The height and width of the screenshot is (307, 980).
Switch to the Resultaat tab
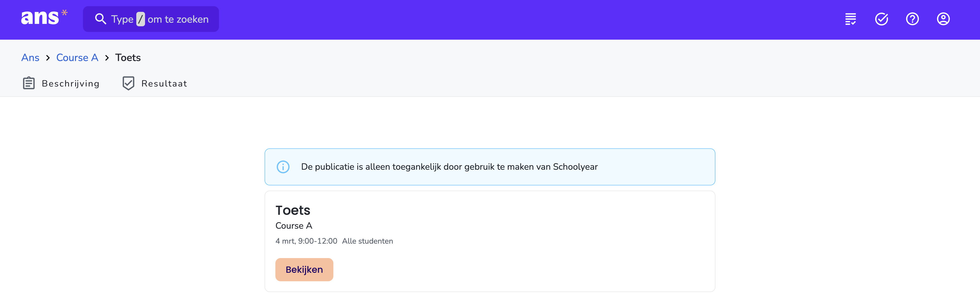[155, 83]
